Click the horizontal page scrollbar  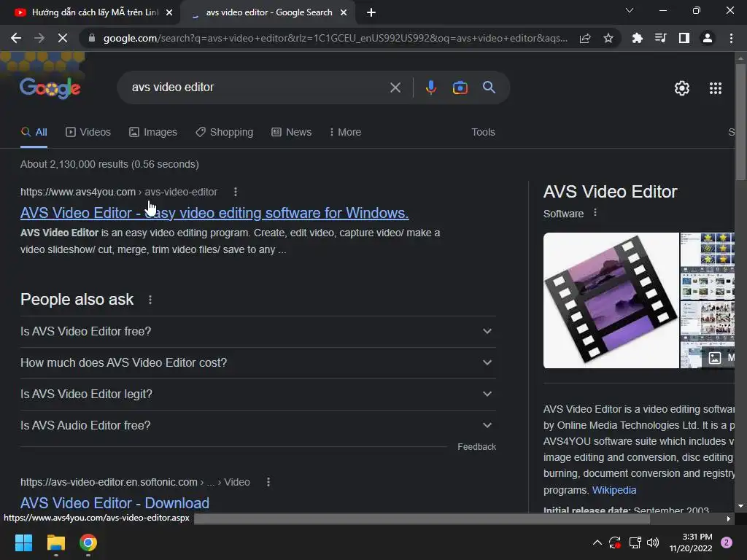tap(422, 518)
